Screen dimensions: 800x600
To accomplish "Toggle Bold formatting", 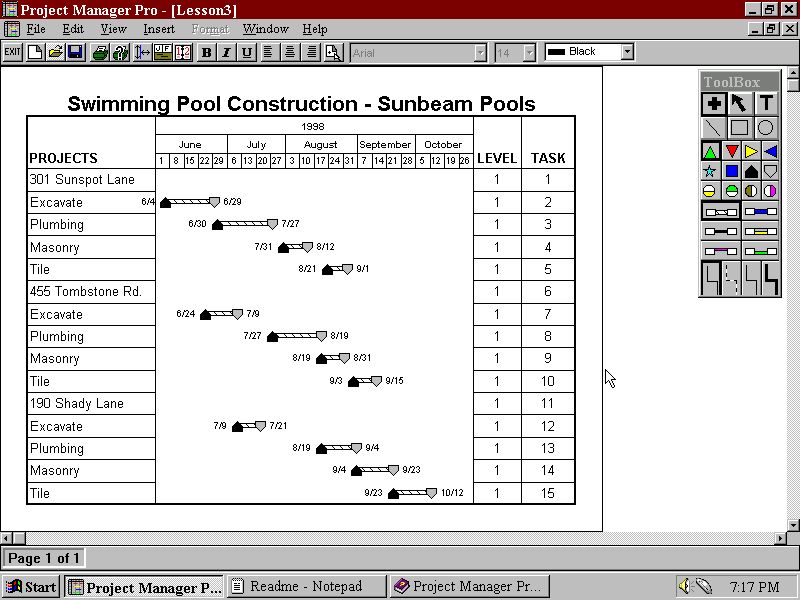I will 207,52.
